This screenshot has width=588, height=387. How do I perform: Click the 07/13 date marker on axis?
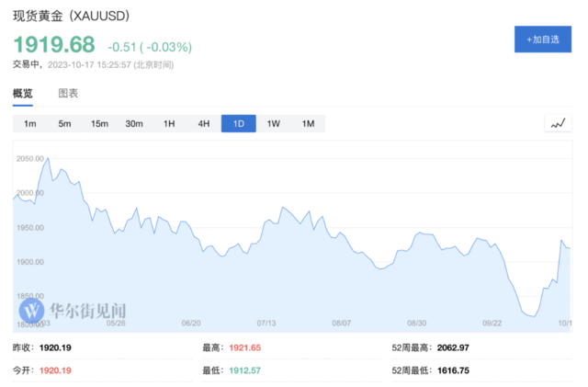(x=266, y=323)
